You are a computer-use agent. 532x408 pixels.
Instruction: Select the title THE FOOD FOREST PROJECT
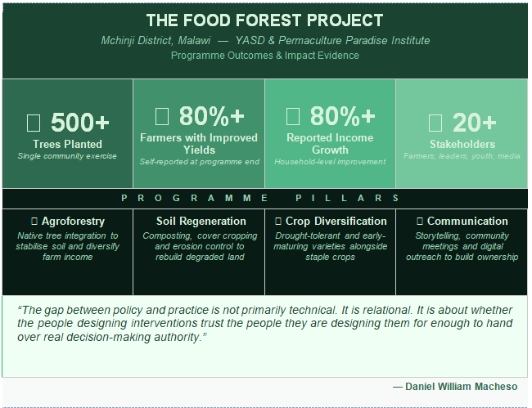(x=265, y=20)
